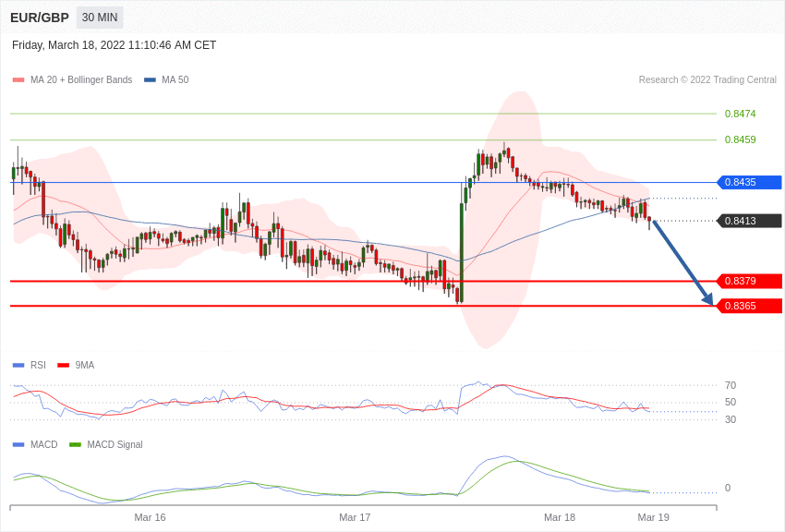Click the 30 MIN timeframe badge
The height and width of the screenshot is (532, 785).
coord(100,18)
